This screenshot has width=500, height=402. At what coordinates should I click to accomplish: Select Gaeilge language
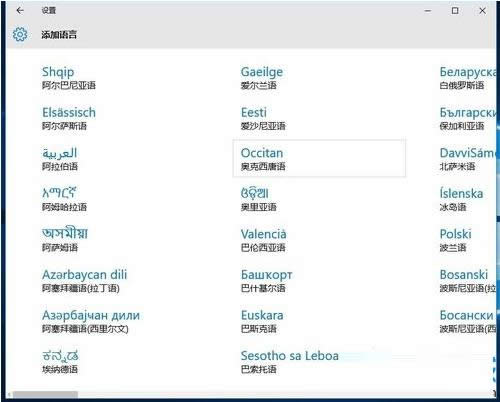pos(262,78)
